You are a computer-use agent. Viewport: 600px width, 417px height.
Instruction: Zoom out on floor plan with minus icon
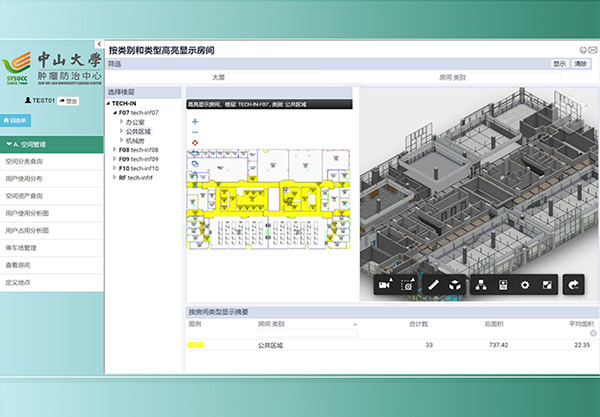194,132
